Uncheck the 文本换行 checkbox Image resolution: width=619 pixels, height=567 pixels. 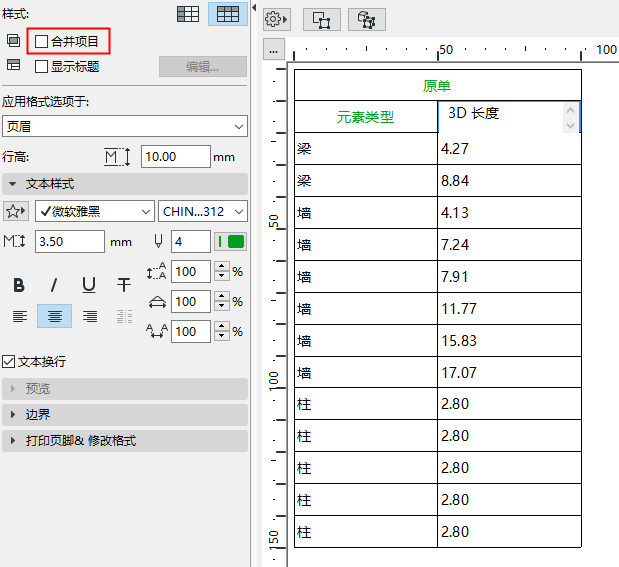pyautogui.click(x=8, y=361)
